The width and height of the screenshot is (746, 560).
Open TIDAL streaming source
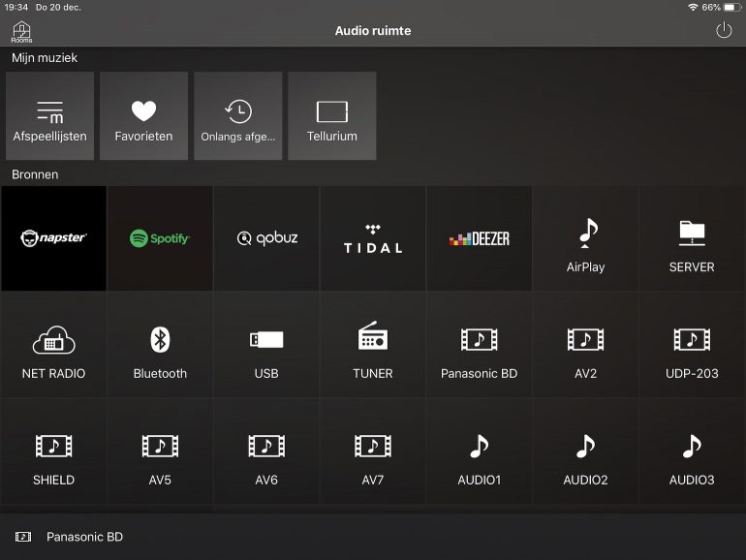click(x=373, y=238)
